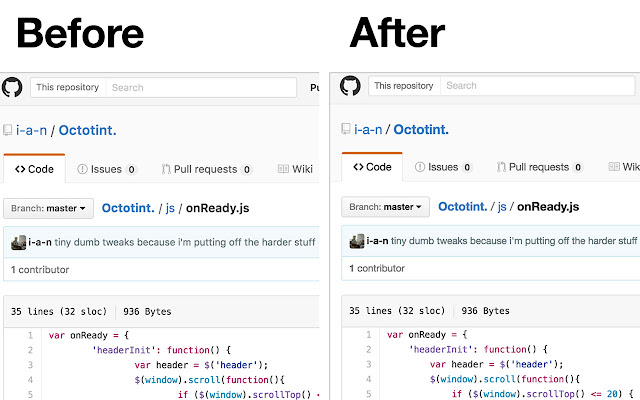Click the js folder breadcrumb in Before panel
The image size is (640, 400).
click(171, 208)
